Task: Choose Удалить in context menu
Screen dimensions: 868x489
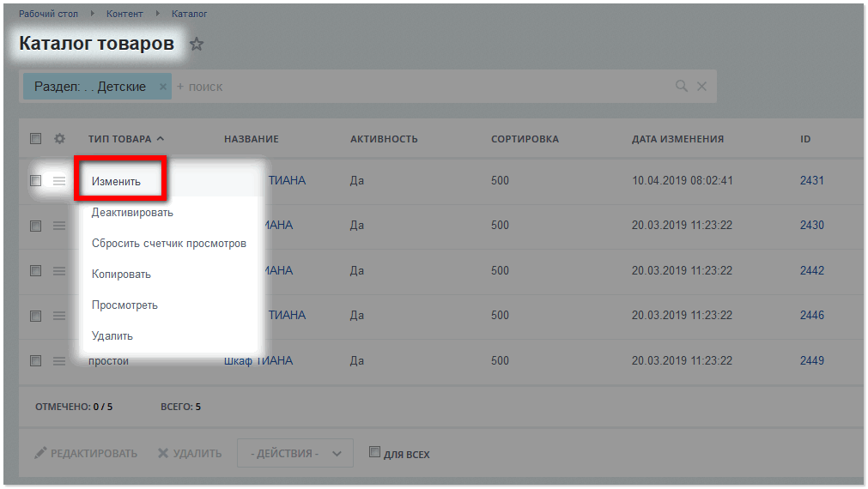Action: point(112,336)
